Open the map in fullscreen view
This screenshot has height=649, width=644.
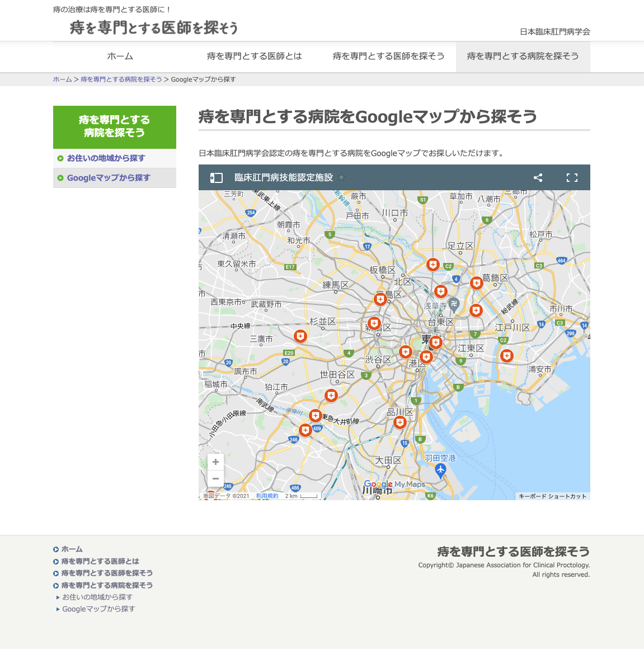[x=572, y=178]
